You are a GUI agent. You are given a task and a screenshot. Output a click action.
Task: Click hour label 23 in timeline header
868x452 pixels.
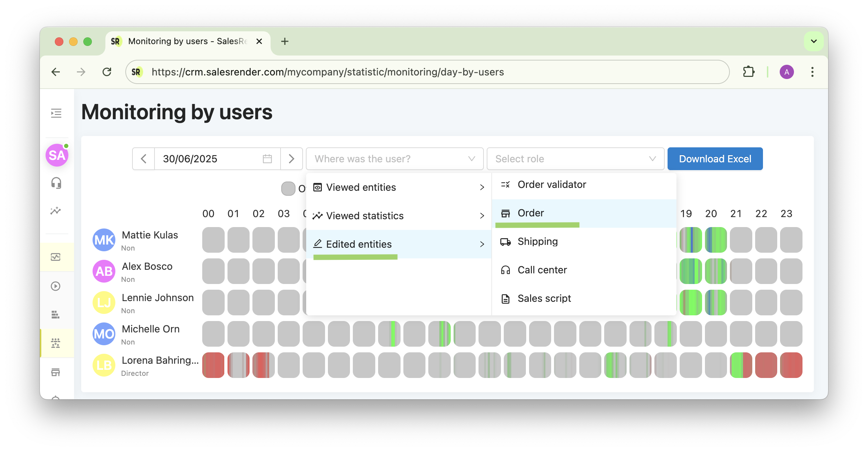tap(786, 214)
